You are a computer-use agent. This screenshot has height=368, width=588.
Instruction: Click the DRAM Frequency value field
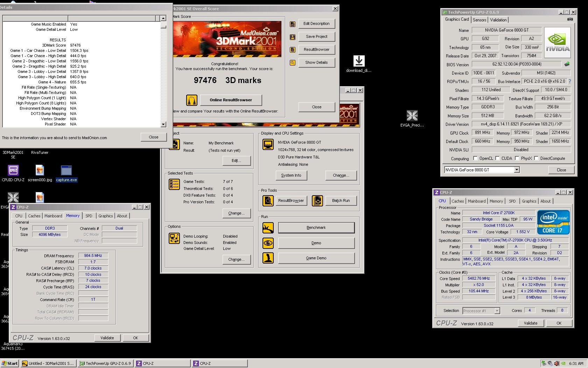[93, 256]
